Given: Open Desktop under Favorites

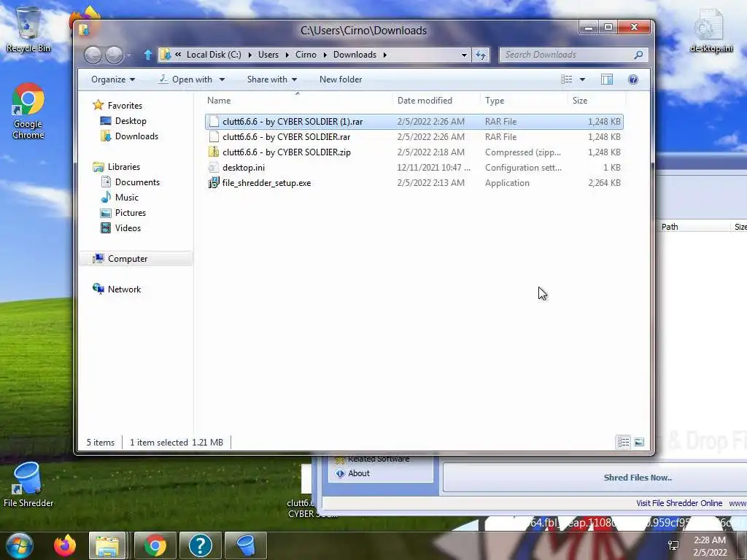Looking at the screenshot, I should coord(131,121).
